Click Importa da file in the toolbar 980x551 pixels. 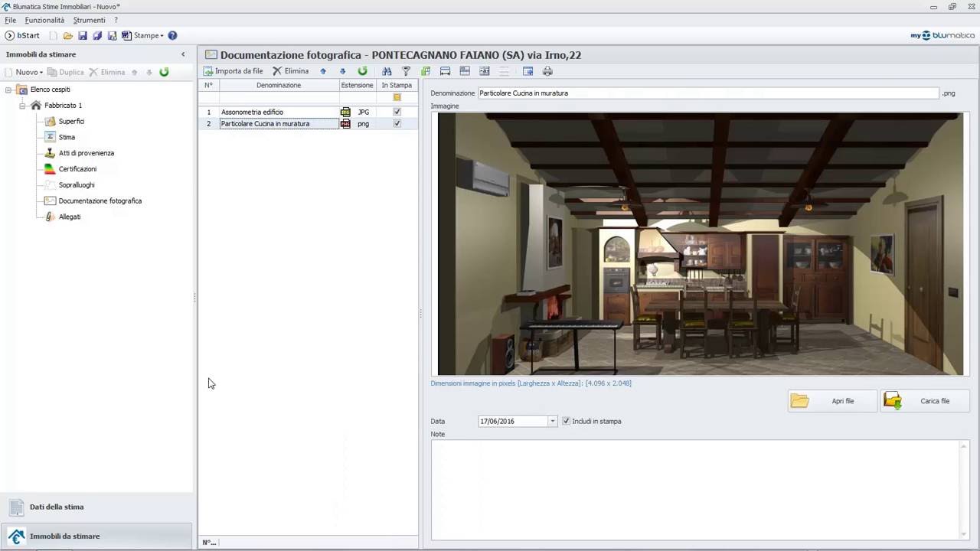[233, 71]
